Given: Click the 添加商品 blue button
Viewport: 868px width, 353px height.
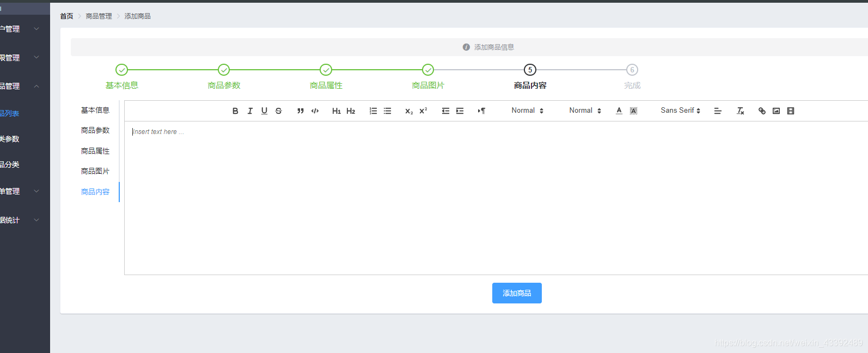Looking at the screenshot, I should click(517, 293).
